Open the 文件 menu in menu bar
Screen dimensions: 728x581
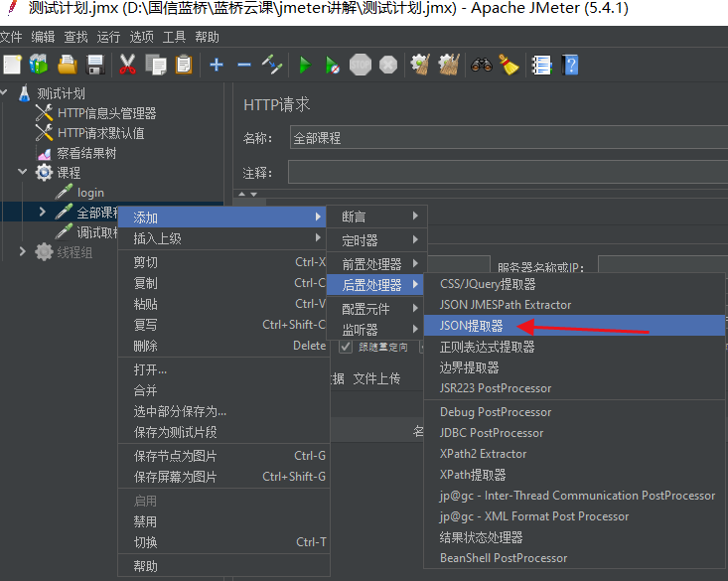pyautogui.click(x=11, y=37)
